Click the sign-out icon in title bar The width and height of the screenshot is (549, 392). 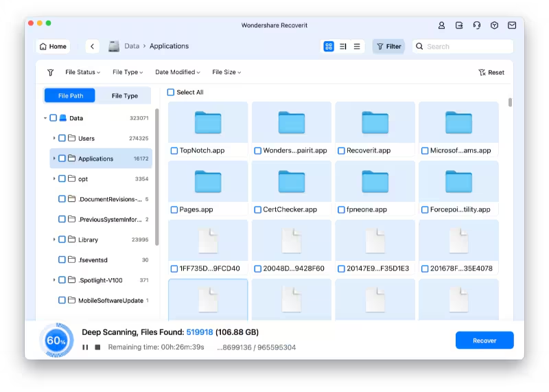coord(459,25)
